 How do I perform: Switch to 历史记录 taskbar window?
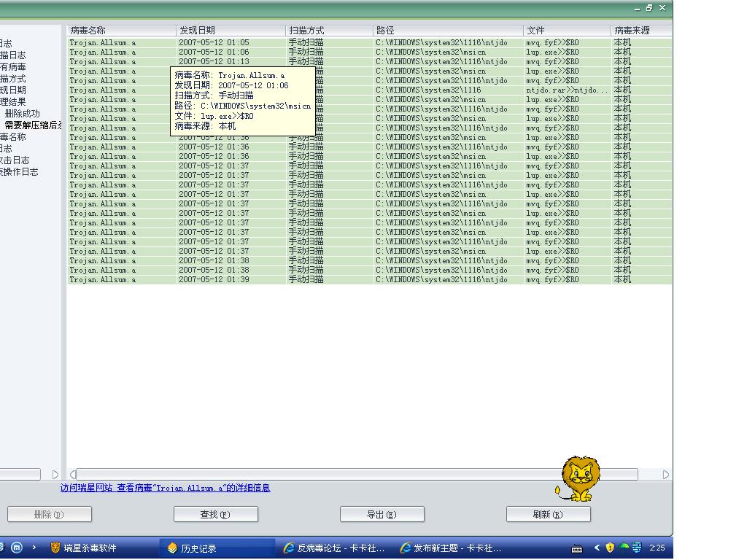(x=217, y=548)
